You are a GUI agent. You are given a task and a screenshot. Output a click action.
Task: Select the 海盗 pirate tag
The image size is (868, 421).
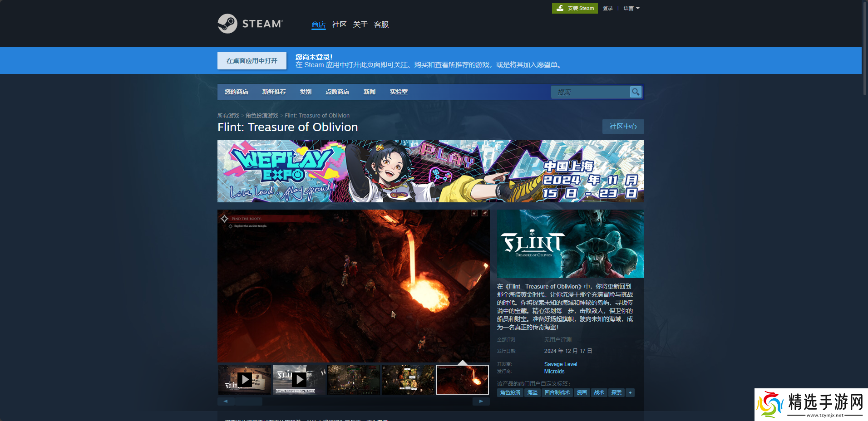pos(533,393)
